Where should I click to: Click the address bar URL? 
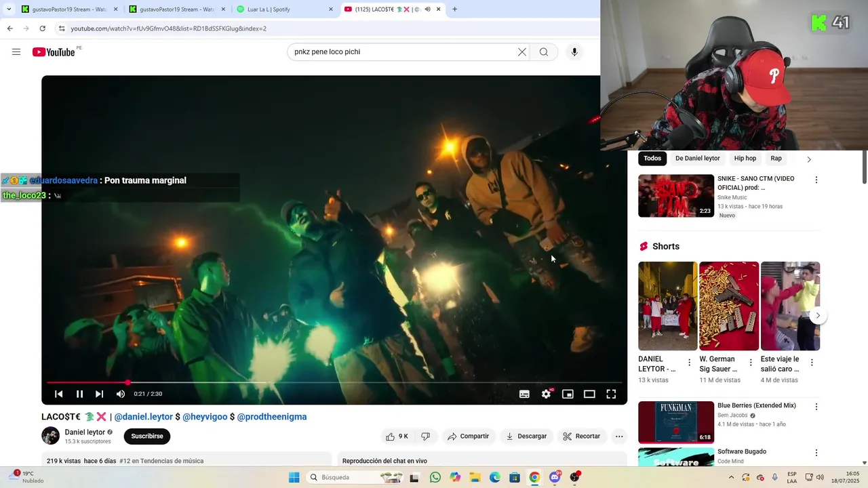point(169,28)
